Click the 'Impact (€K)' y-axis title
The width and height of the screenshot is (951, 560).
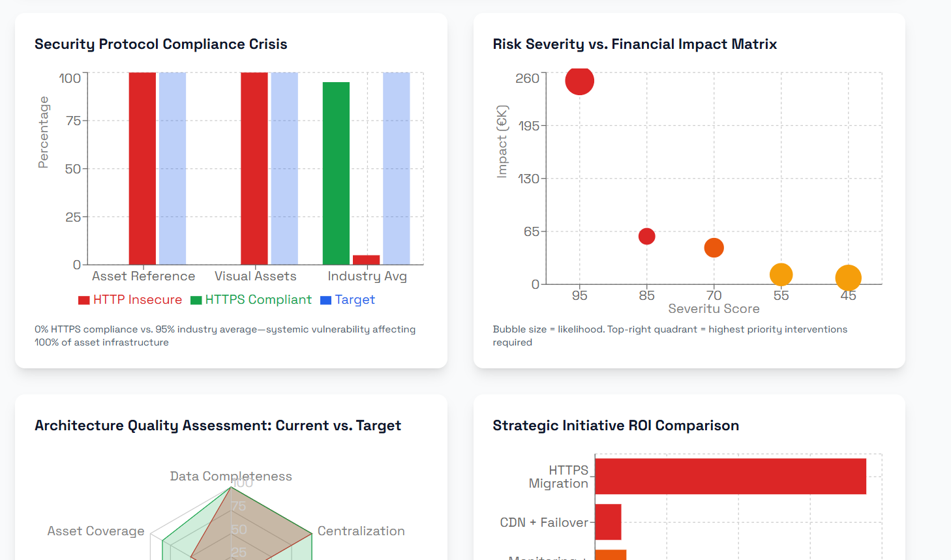502,141
